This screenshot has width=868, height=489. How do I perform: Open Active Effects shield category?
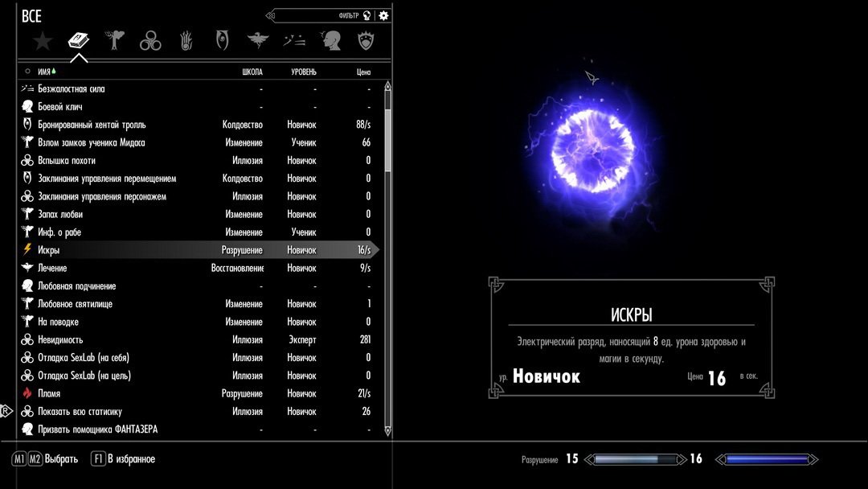[x=367, y=40]
